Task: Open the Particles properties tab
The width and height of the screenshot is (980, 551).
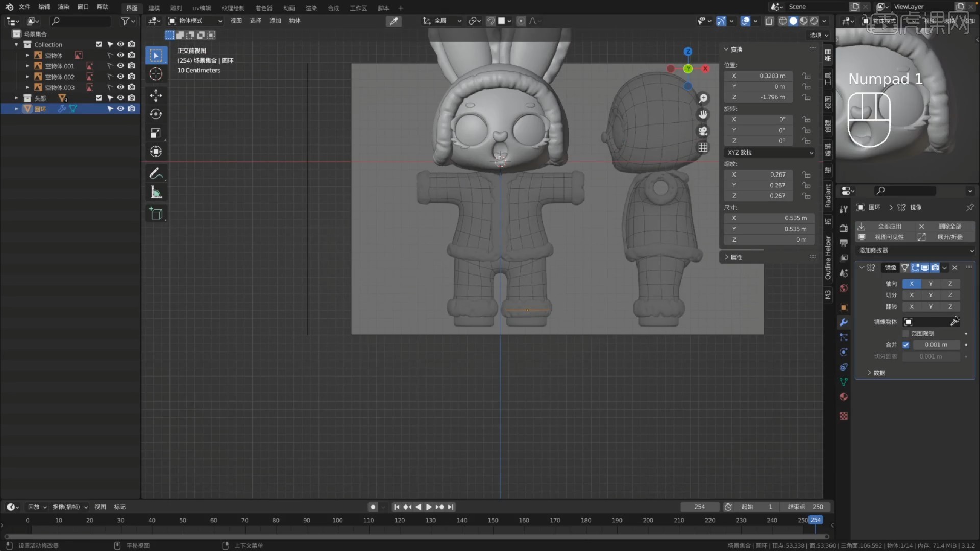Action: [844, 337]
